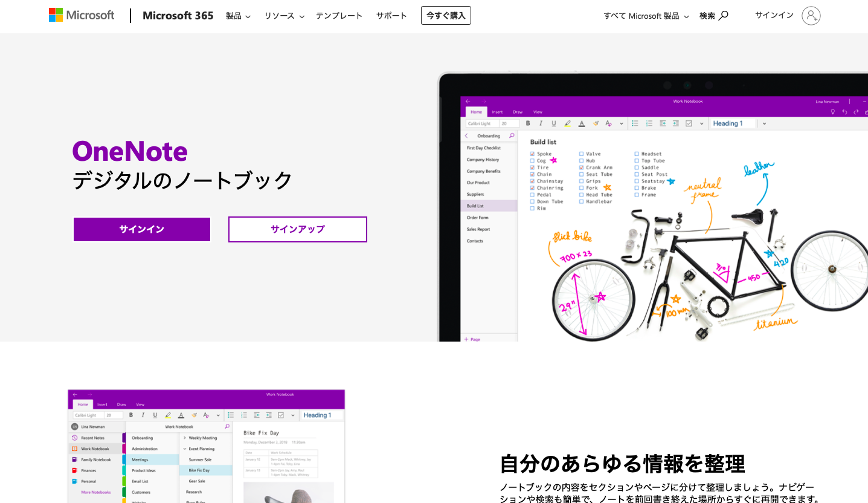Click the Numbered list icon

click(649, 123)
